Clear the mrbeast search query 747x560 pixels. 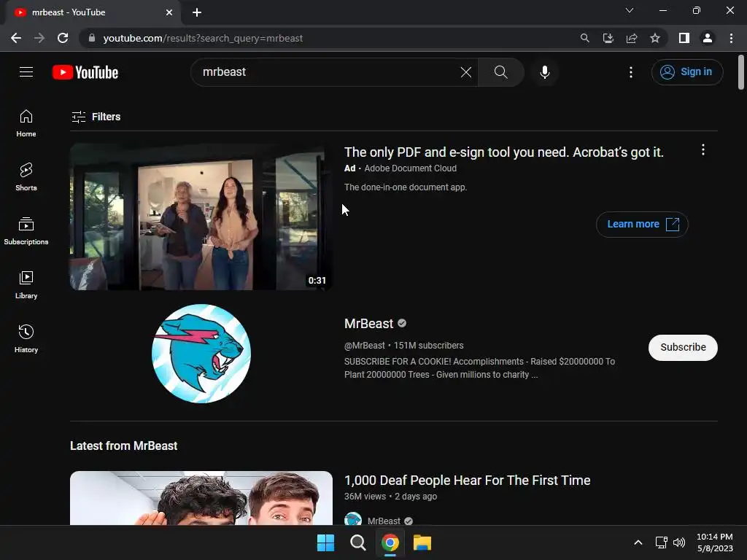click(x=466, y=72)
